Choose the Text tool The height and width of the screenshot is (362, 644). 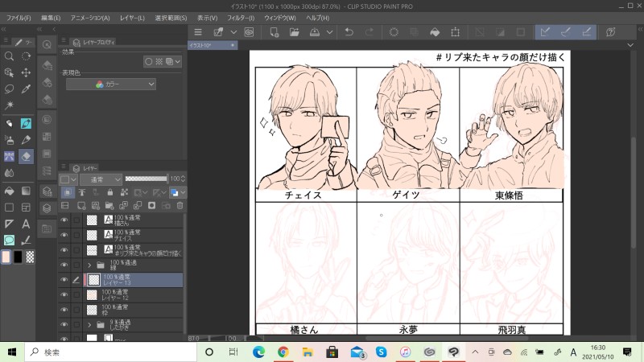[26, 224]
